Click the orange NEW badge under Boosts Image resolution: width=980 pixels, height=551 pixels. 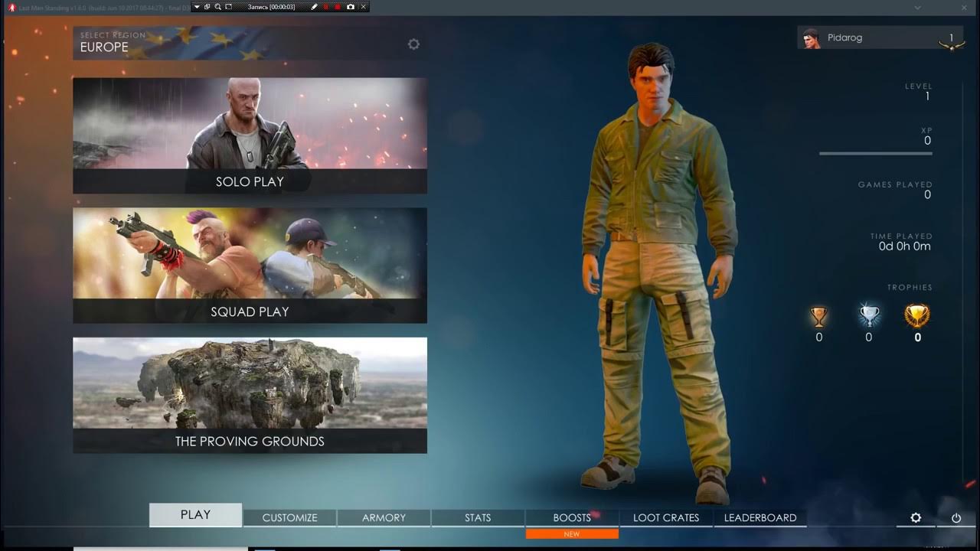(572, 534)
